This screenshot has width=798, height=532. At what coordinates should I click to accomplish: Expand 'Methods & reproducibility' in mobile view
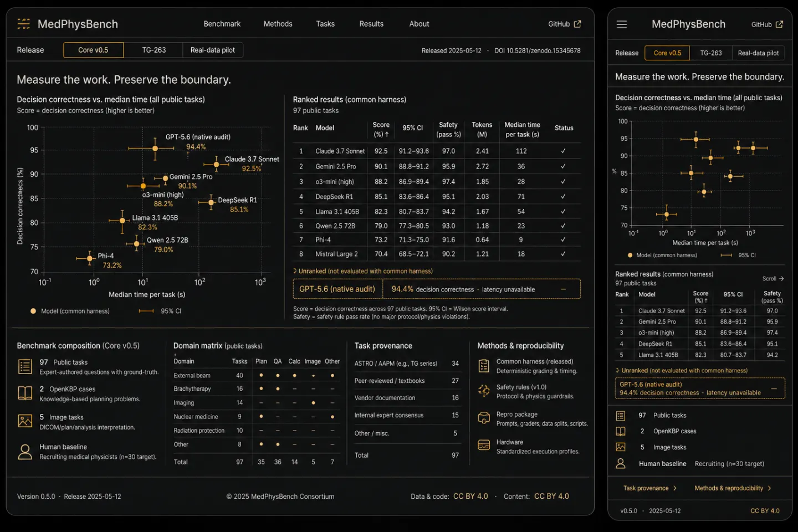pyautogui.click(x=733, y=488)
